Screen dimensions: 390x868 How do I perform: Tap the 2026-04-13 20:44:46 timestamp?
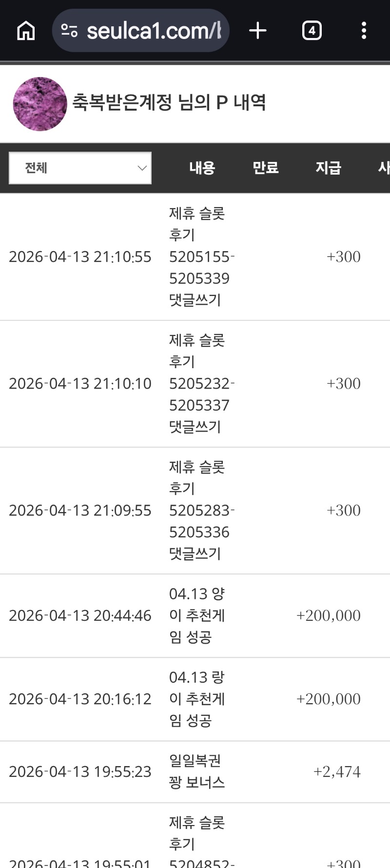[x=80, y=616]
